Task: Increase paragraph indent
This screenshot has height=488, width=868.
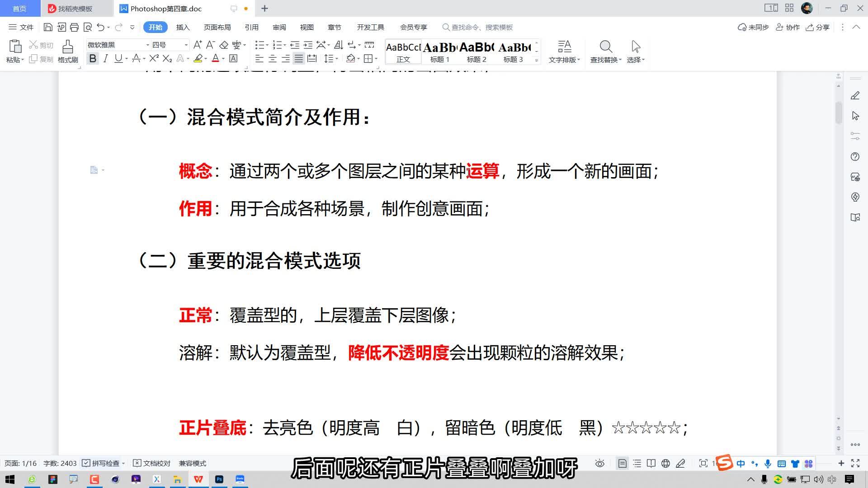Action: (x=308, y=45)
